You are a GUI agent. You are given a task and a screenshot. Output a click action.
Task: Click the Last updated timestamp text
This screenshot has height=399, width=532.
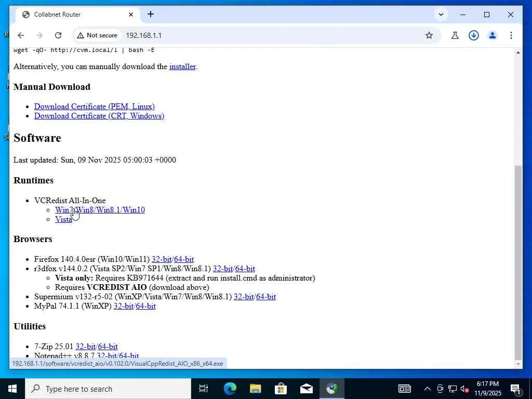[x=95, y=160]
